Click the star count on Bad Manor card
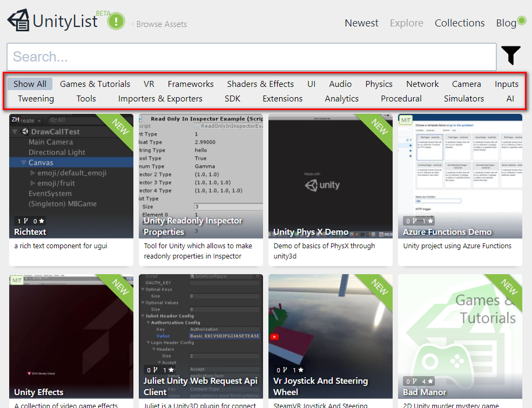The height and width of the screenshot is (408, 532). click(x=428, y=382)
